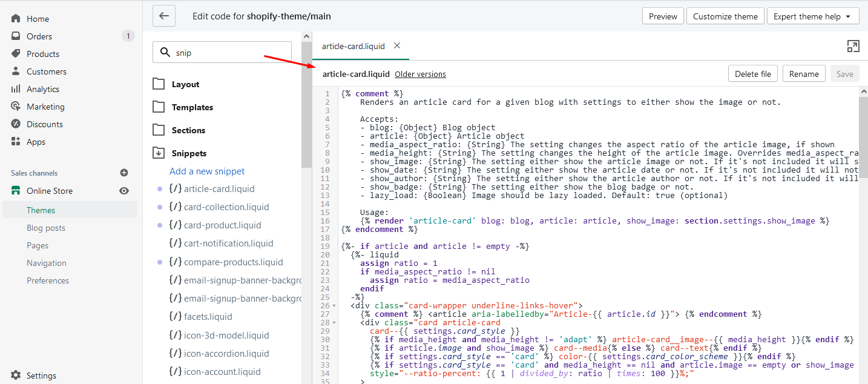The image size is (868, 384).
Task: Open the Older versions link
Action: click(420, 74)
